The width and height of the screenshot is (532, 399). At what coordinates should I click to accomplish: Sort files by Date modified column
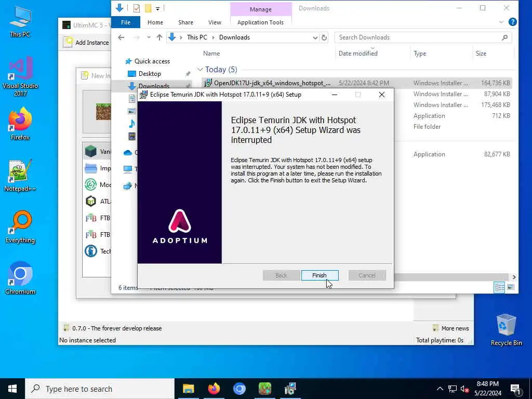point(358,54)
